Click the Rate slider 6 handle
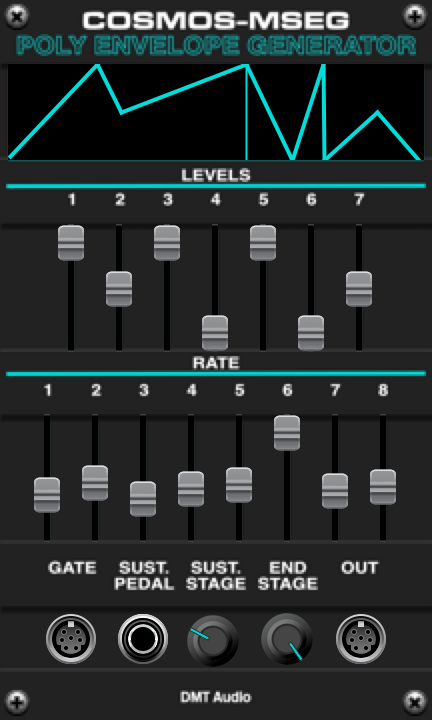This screenshot has width=432, height=720. click(287, 433)
